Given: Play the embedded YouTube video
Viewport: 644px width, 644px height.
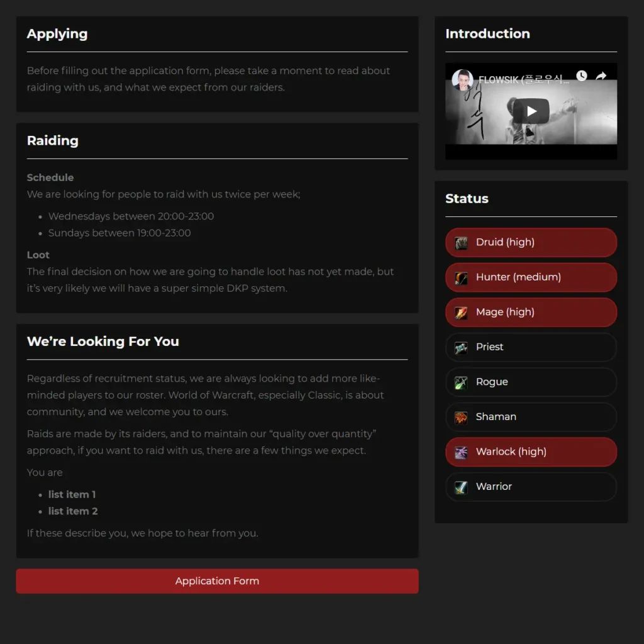Looking at the screenshot, I should click(531, 110).
